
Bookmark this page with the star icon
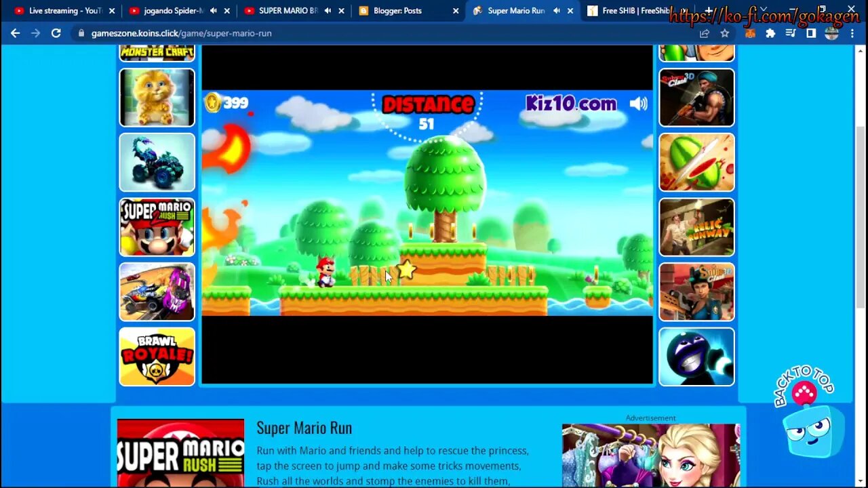click(725, 33)
